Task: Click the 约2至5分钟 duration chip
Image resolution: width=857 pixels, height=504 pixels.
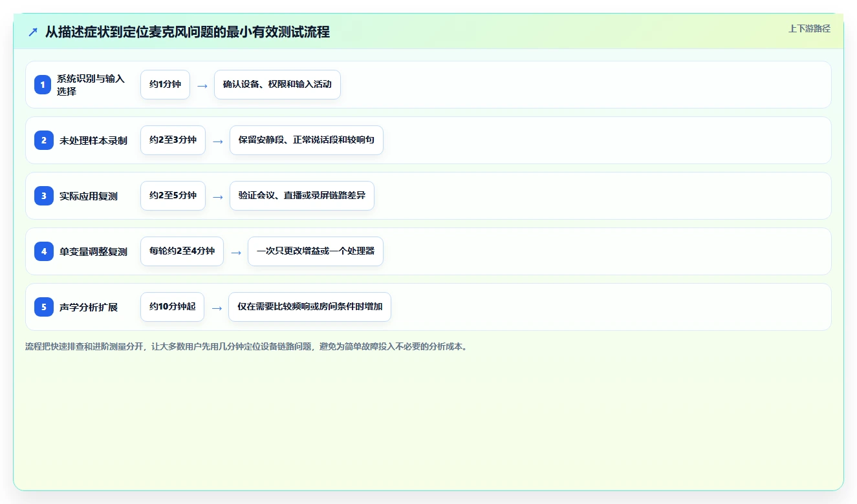Action: tap(173, 196)
